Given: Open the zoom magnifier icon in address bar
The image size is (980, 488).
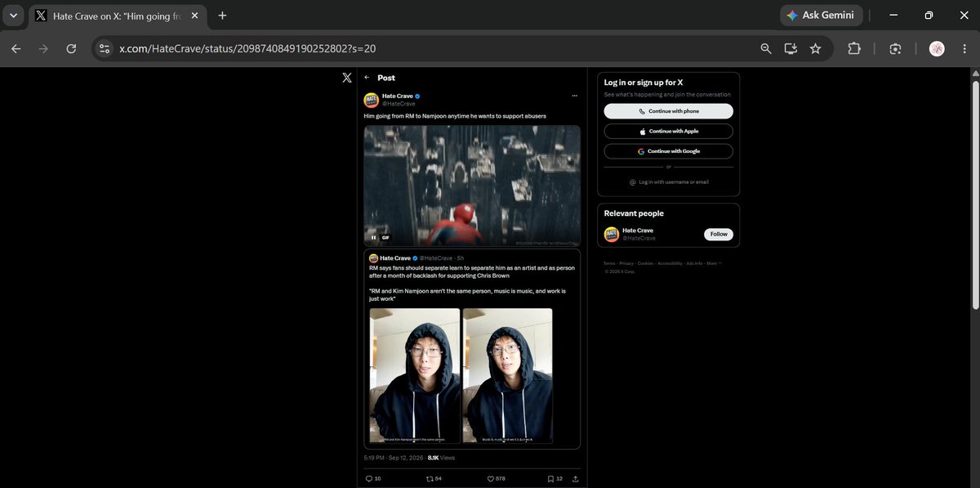Looking at the screenshot, I should [x=766, y=49].
